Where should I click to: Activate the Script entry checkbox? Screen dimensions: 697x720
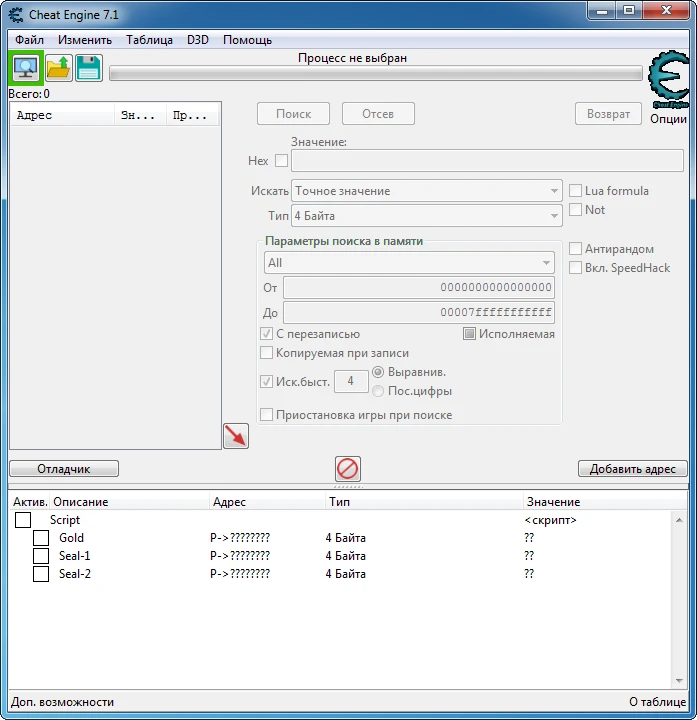[x=23, y=520]
